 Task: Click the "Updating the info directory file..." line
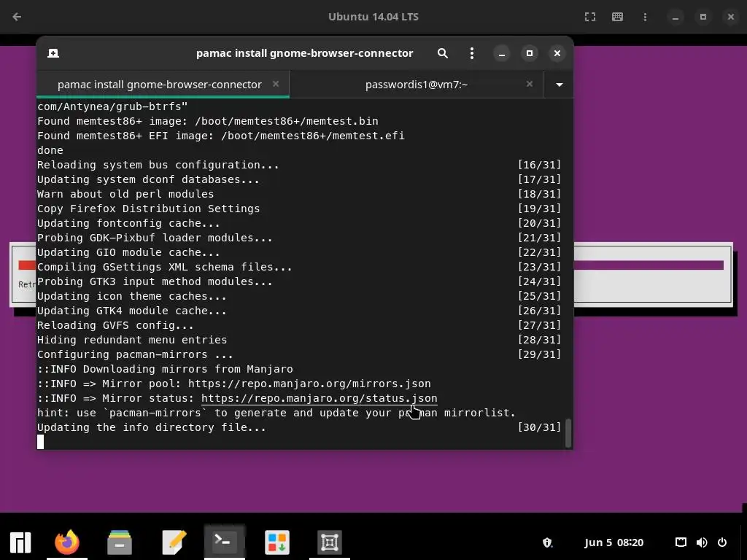152,427
